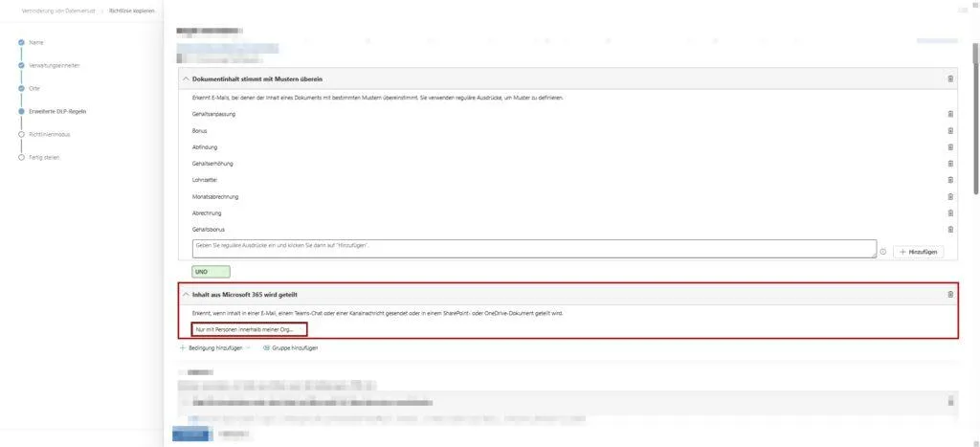The width and height of the screenshot is (980, 447).
Task: Open Bedingung hinzufügen dropdown
Action: point(214,347)
